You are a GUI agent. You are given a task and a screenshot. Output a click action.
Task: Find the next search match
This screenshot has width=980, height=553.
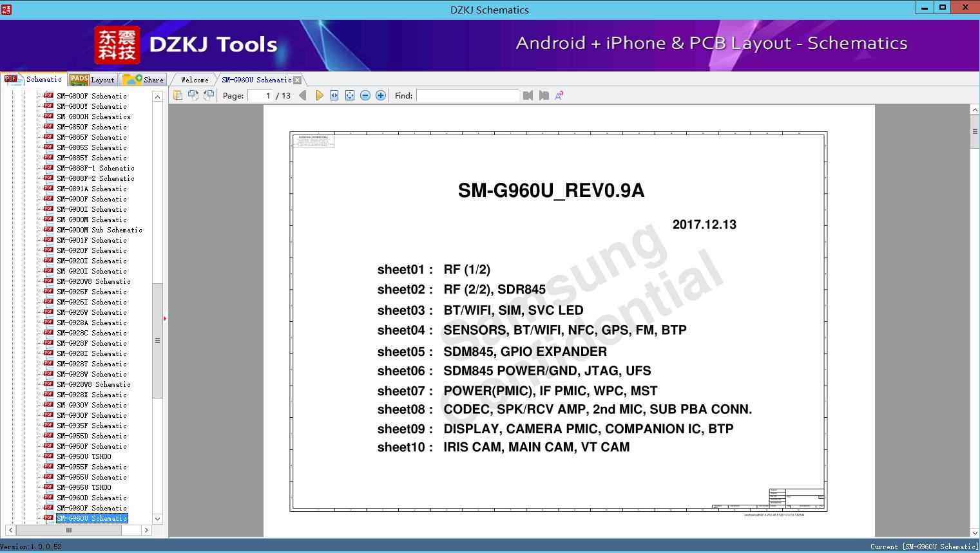[x=544, y=95]
